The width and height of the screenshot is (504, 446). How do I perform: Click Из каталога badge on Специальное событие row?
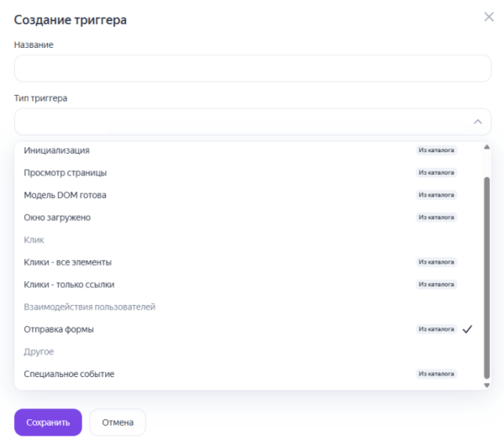coord(437,374)
